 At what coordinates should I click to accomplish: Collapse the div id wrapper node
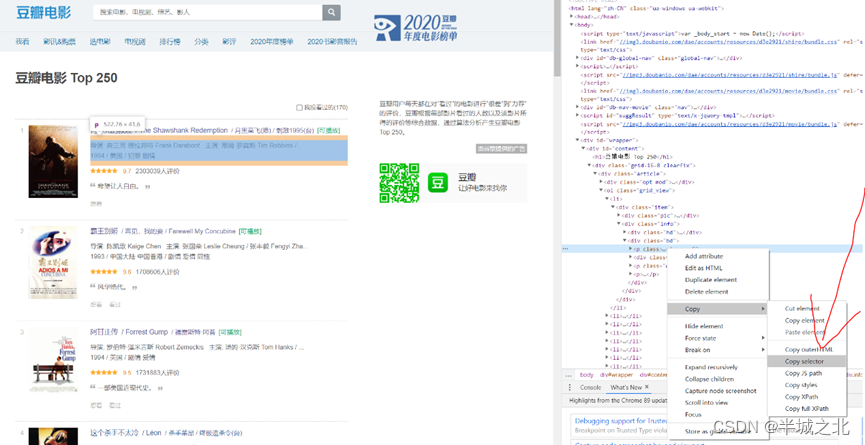click(x=577, y=140)
